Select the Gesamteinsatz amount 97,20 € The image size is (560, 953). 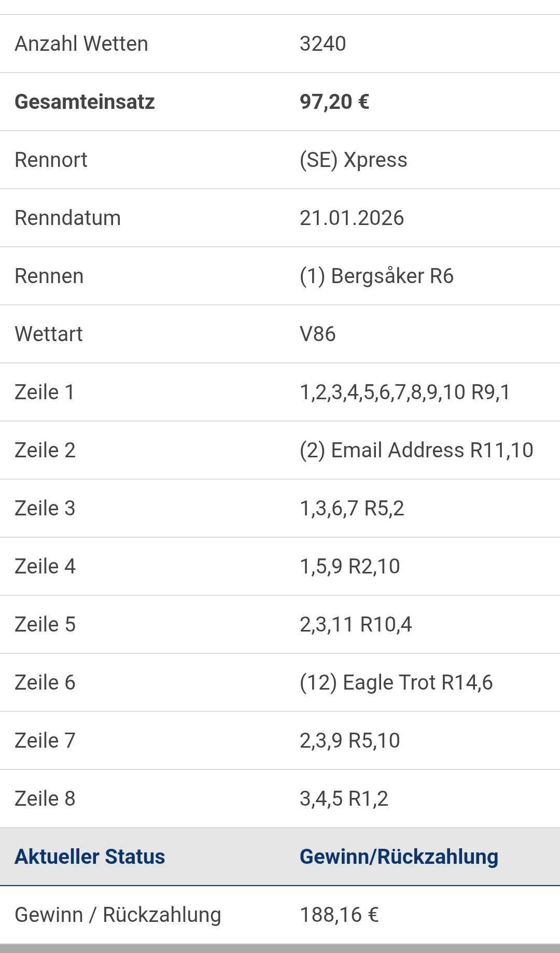(x=334, y=102)
